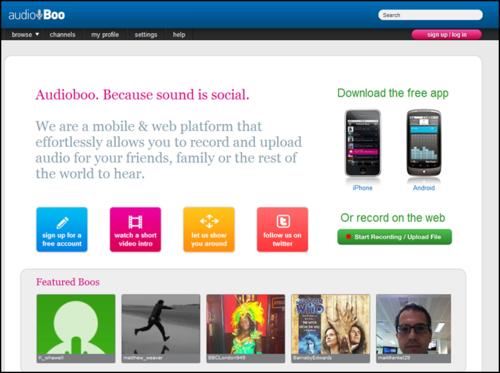Open the Android download link
This screenshot has width=500, height=373.
(424, 188)
